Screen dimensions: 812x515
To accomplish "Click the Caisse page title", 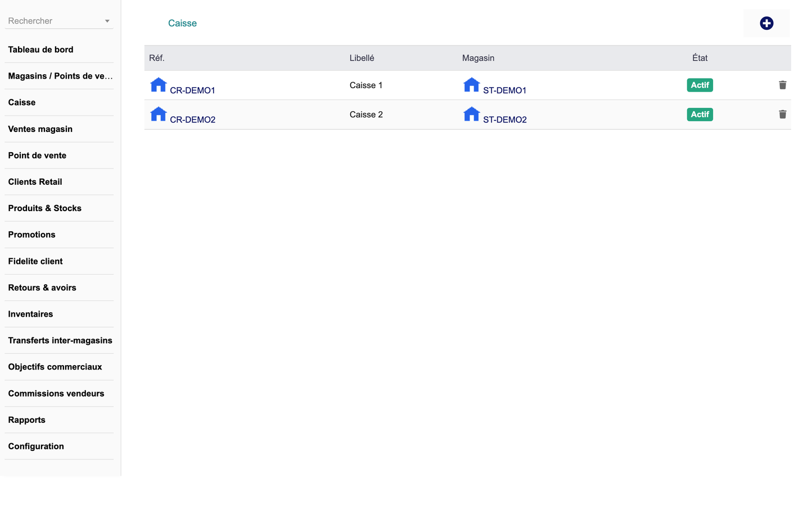I will click(182, 23).
